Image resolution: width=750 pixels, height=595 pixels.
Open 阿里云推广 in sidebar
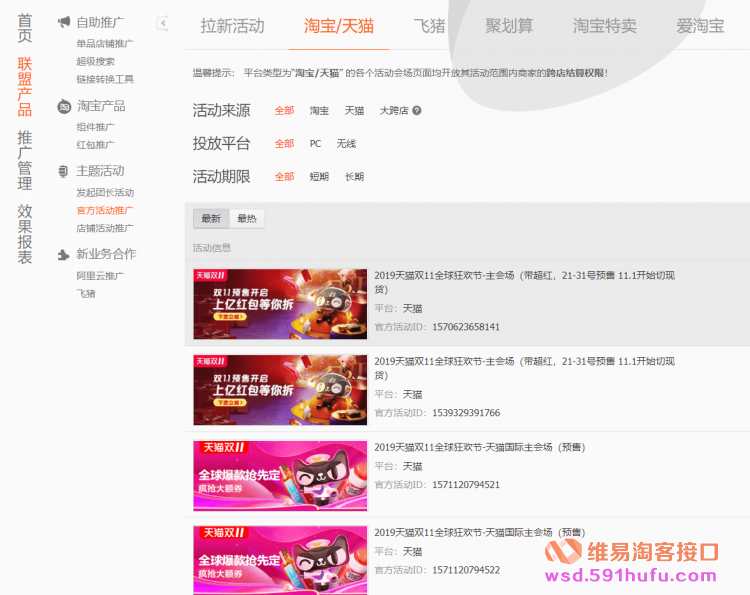coord(100,275)
